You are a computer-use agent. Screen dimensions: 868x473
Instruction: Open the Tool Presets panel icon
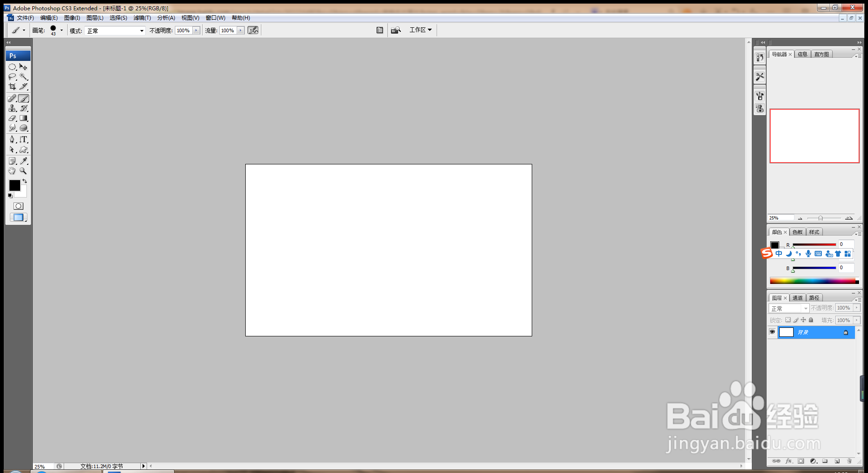(759, 77)
